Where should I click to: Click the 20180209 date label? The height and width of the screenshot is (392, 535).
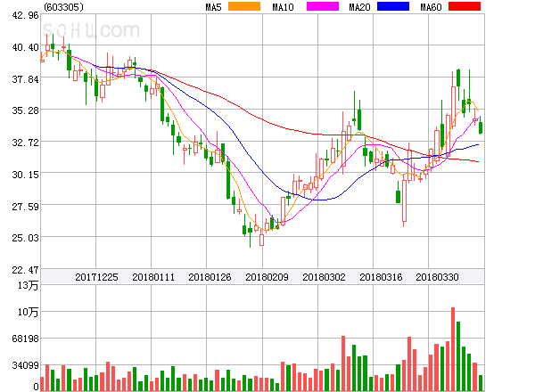267,277
